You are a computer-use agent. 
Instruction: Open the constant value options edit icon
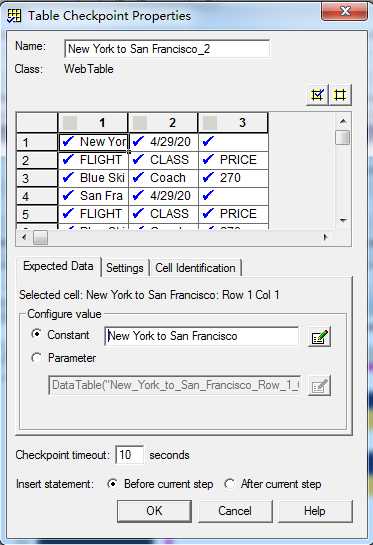(319, 337)
